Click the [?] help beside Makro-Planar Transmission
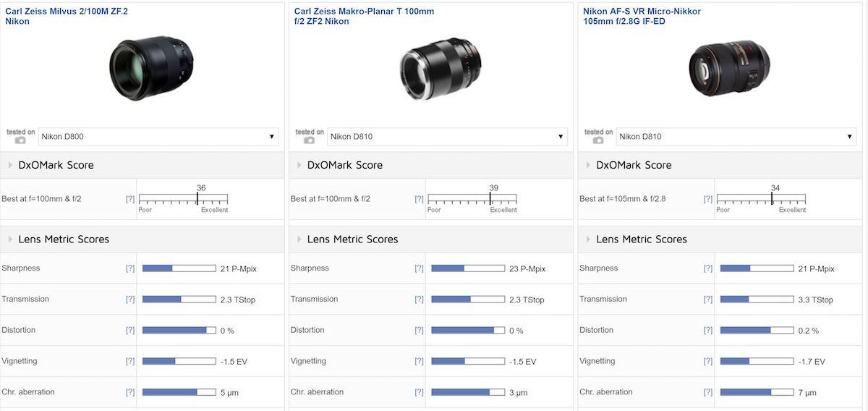 [419, 299]
